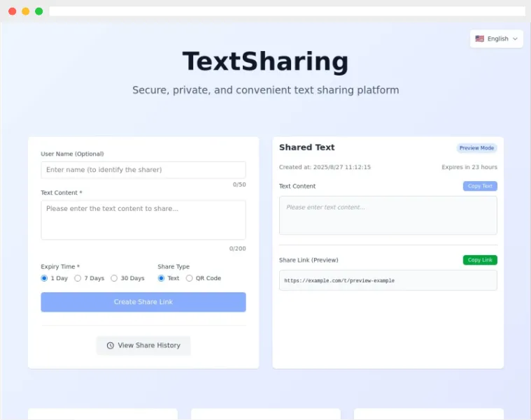Click the red window close button
The width and height of the screenshot is (531, 420).
[x=13, y=11]
